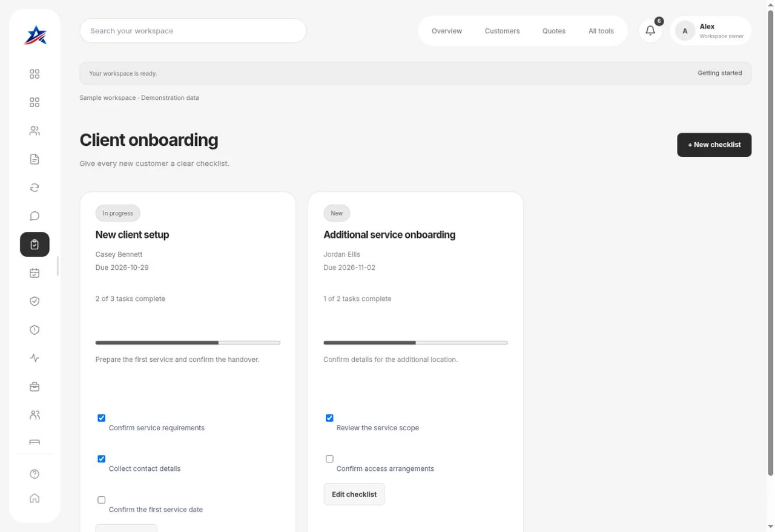This screenshot has width=775, height=532.
Task: Focus the 'Search your workspace' field
Action: coord(193,31)
